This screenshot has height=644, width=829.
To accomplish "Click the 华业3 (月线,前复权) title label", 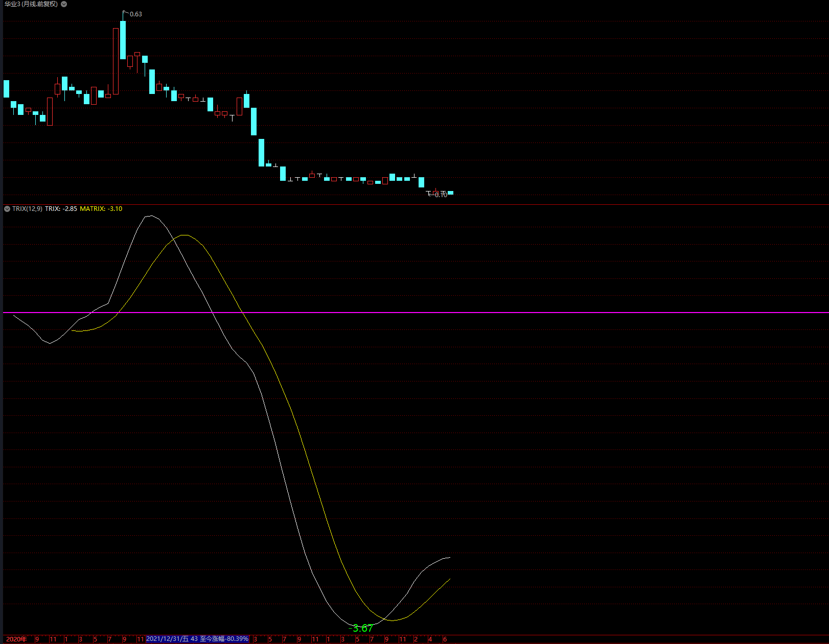I will coord(31,4).
